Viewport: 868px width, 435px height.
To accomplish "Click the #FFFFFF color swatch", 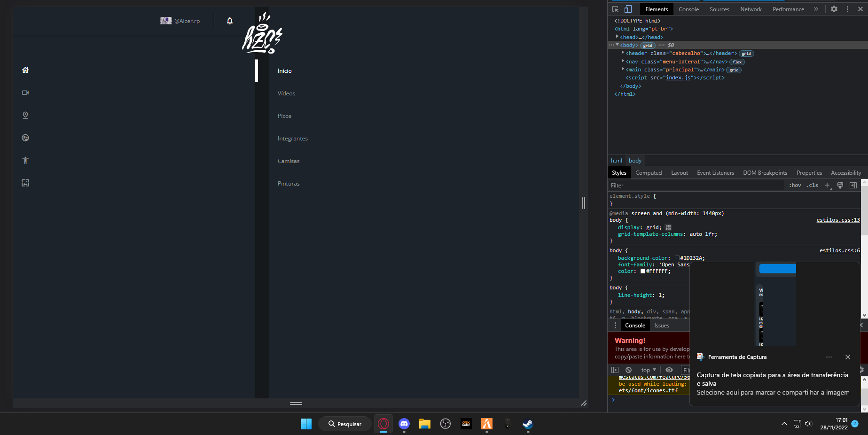I will [x=643, y=271].
